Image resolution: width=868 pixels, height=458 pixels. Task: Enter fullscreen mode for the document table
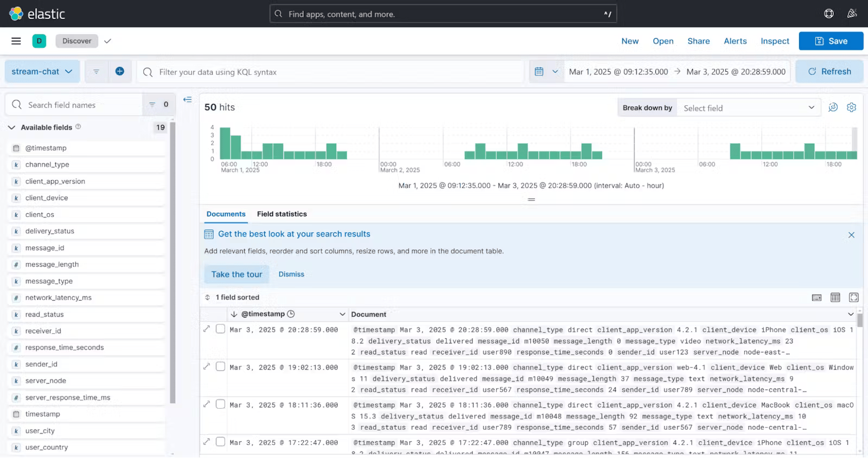pyautogui.click(x=853, y=297)
